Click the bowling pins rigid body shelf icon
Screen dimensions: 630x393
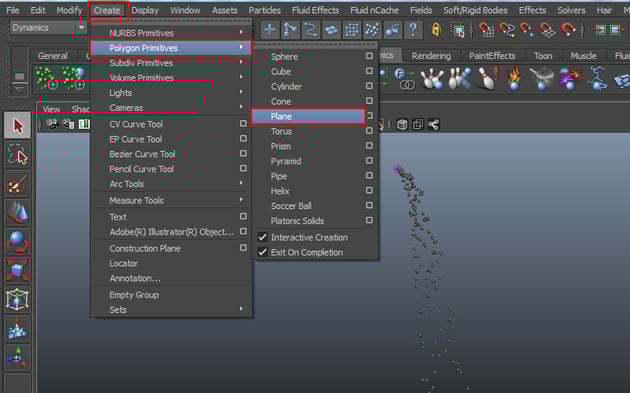point(432,78)
